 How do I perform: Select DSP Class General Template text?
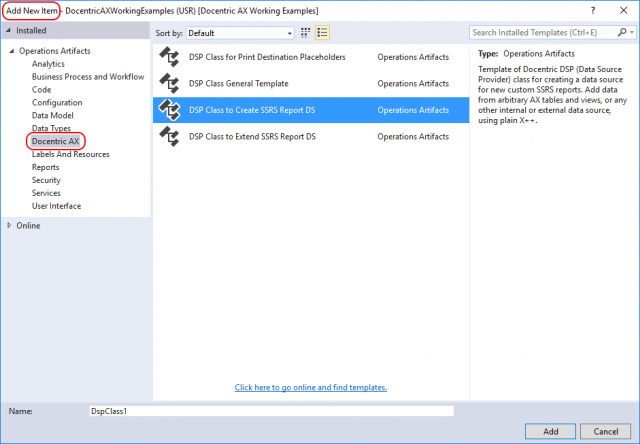pos(239,84)
